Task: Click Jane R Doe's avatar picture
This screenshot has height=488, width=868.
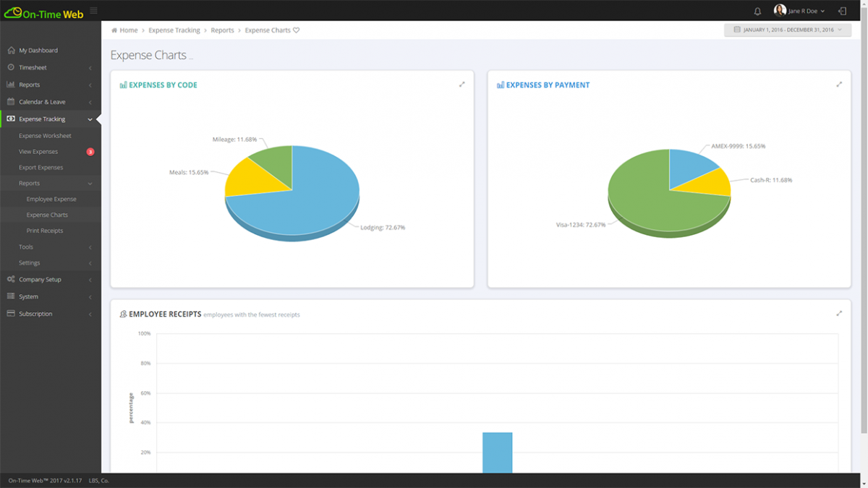Action: 780,11
